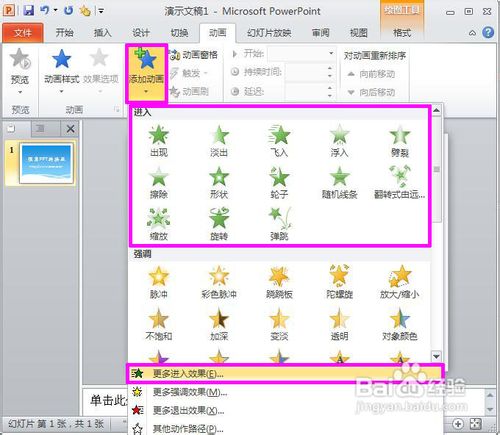Image resolution: width=500 pixels, height=435 pixels.
Task: Select the 透明 transparency effect
Action: 339,324
